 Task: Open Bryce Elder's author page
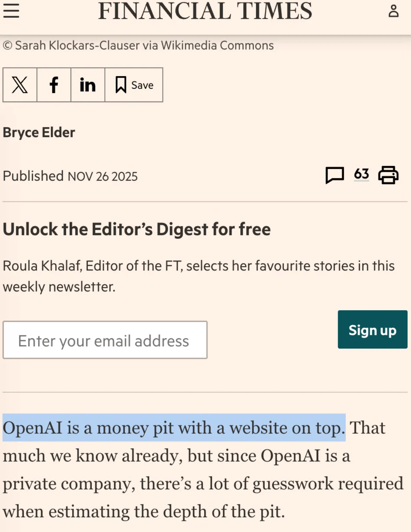click(x=38, y=132)
